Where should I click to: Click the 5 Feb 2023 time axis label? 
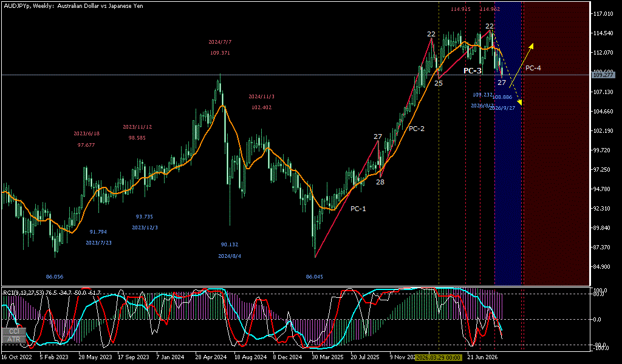[54, 357]
